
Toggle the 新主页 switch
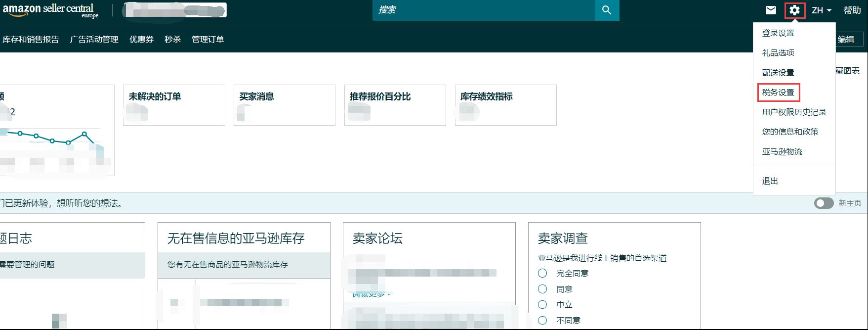pyautogui.click(x=824, y=203)
